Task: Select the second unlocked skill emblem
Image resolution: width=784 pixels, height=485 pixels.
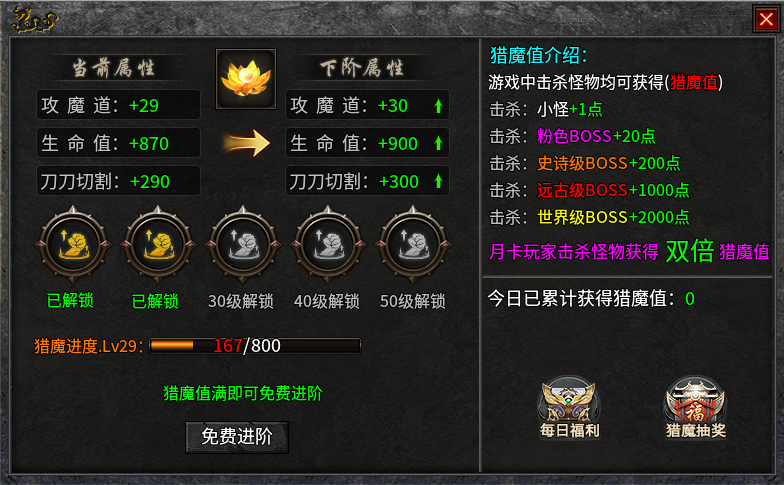Action: (158, 245)
